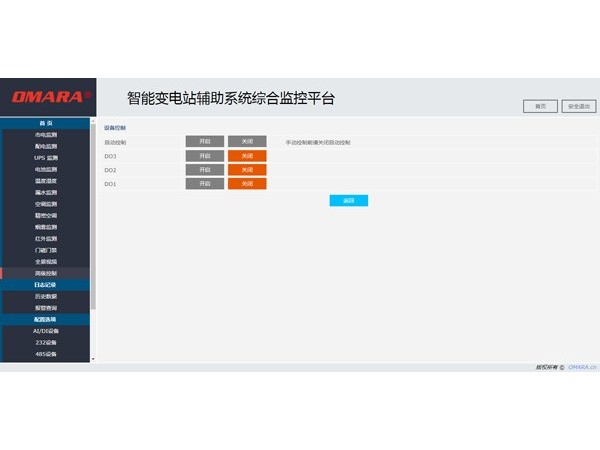Expand the 配置选项 sidebar section
The width and height of the screenshot is (600, 450).
pos(46,318)
